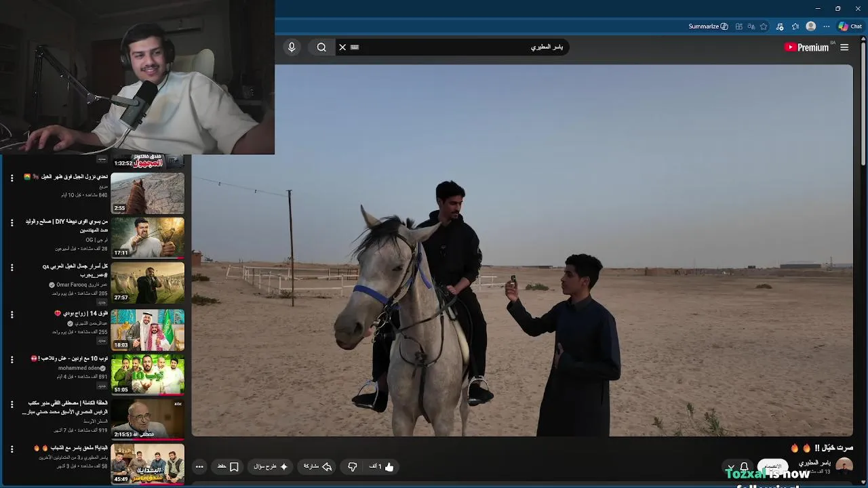Open the browser three-dot settings menu
Screen dimensions: 868x488
[x=827, y=26]
